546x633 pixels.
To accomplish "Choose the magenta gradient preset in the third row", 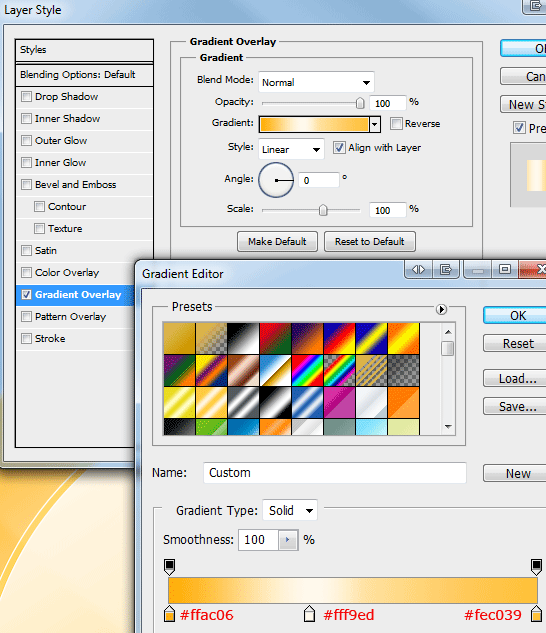I will click(339, 402).
